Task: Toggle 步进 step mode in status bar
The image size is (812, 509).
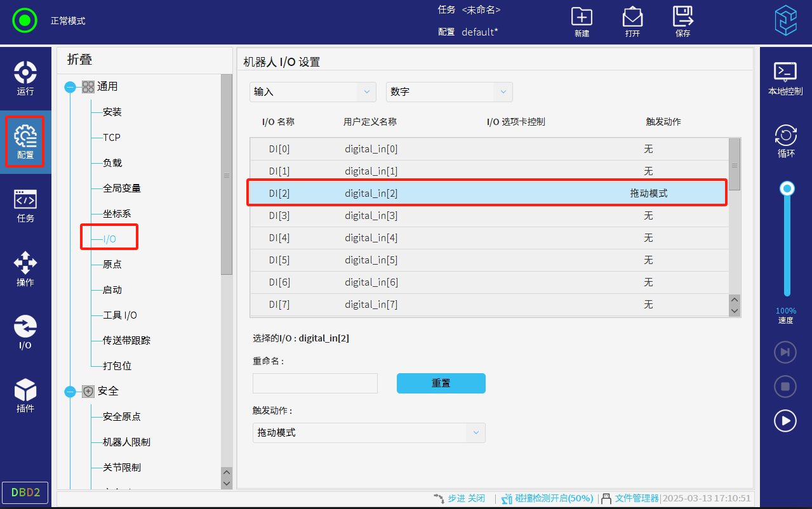Action: pos(458,498)
